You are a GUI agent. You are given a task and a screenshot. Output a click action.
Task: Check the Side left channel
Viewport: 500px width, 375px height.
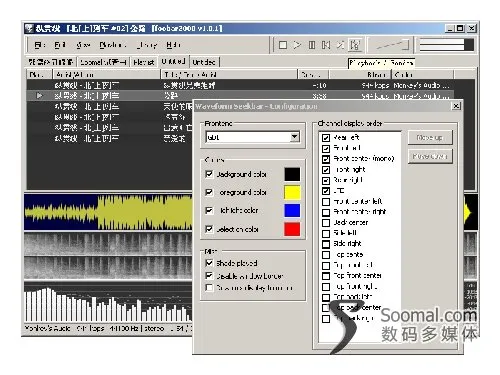pyautogui.click(x=326, y=234)
